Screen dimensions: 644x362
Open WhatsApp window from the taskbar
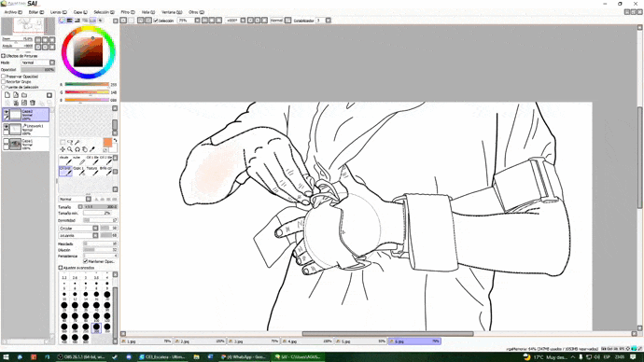click(x=245, y=357)
